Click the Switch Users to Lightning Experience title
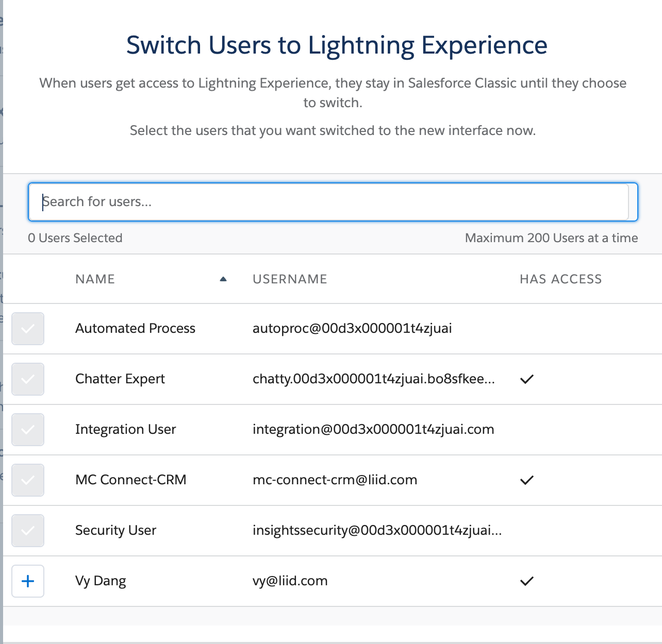 336,45
